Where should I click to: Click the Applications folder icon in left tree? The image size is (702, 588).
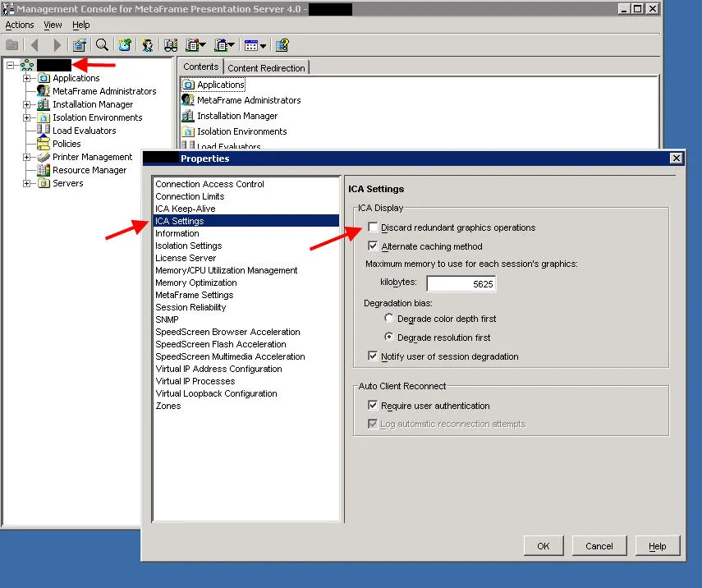[44, 78]
